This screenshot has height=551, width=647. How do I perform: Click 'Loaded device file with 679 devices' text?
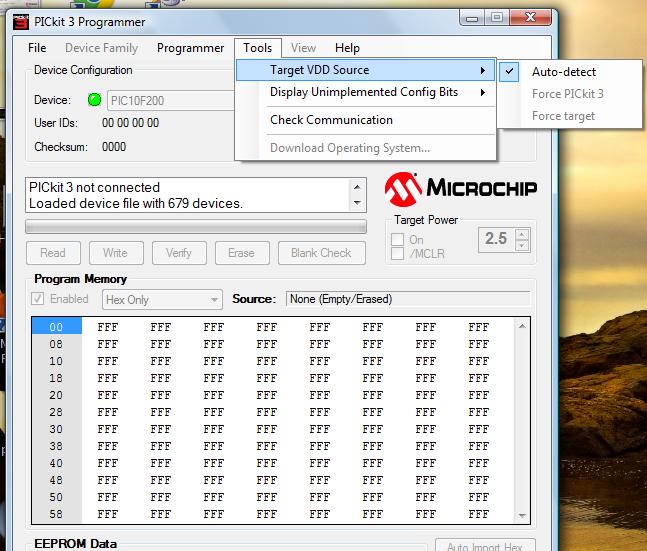coord(136,203)
